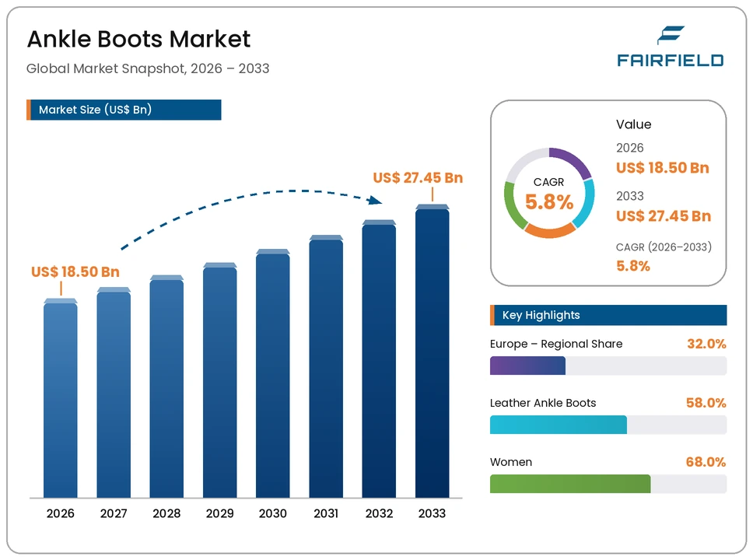Click the FAIRFIELD brand name text
753x560 pixels.
click(x=671, y=61)
